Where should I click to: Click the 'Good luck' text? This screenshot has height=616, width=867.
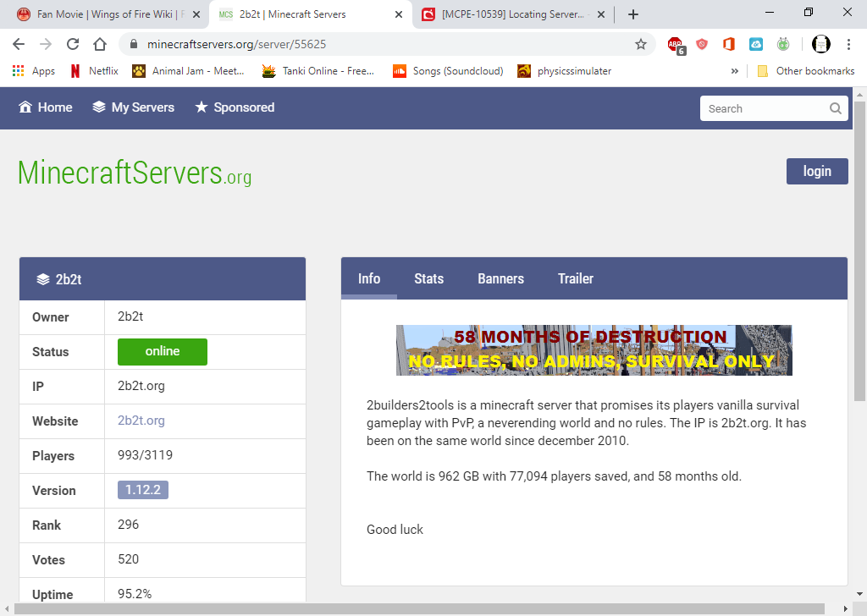coord(395,529)
